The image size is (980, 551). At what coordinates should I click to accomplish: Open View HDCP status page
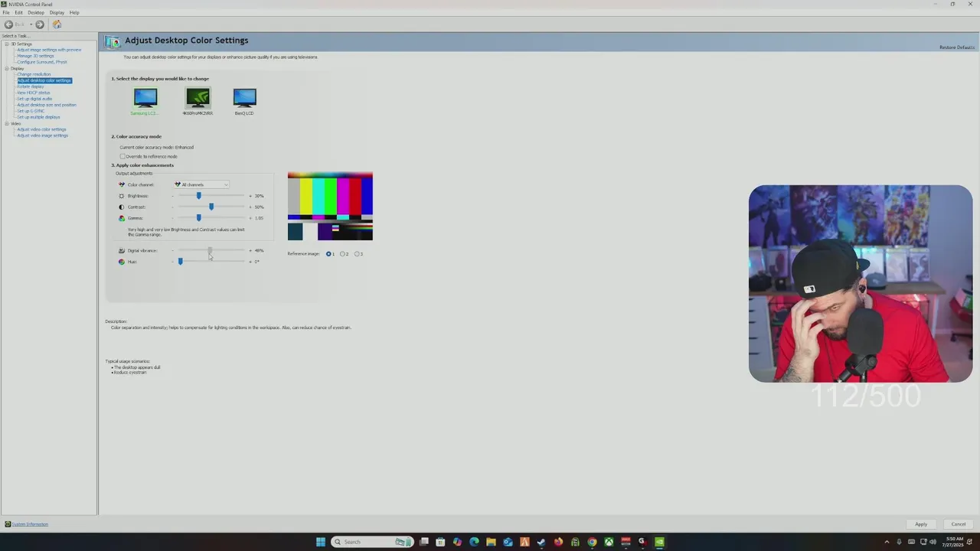pyautogui.click(x=34, y=93)
